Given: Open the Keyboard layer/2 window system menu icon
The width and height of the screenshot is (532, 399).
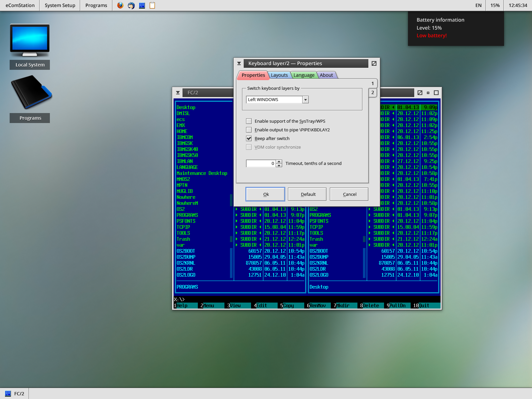Looking at the screenshot, I should [239, 64].
